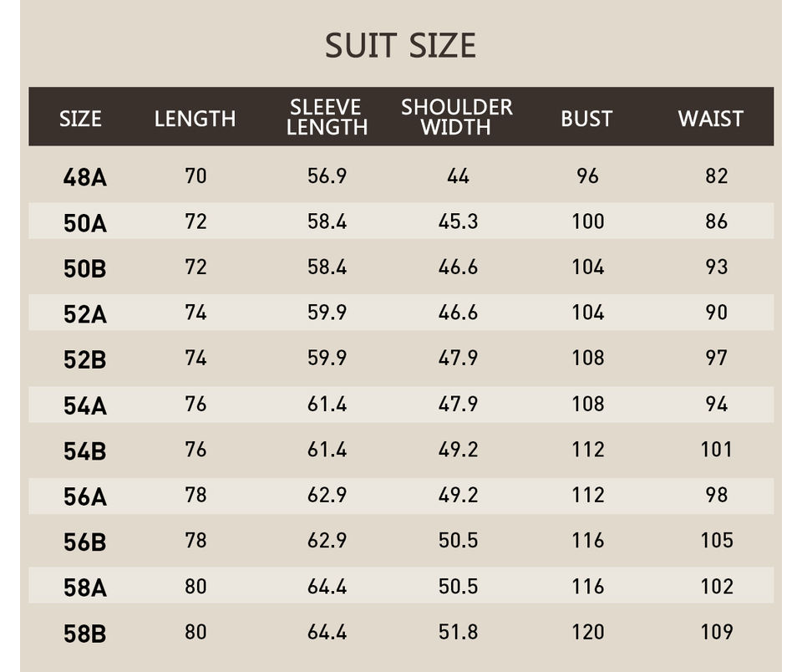Click the BUST column header
802x672 pixels.
point(586,119)
